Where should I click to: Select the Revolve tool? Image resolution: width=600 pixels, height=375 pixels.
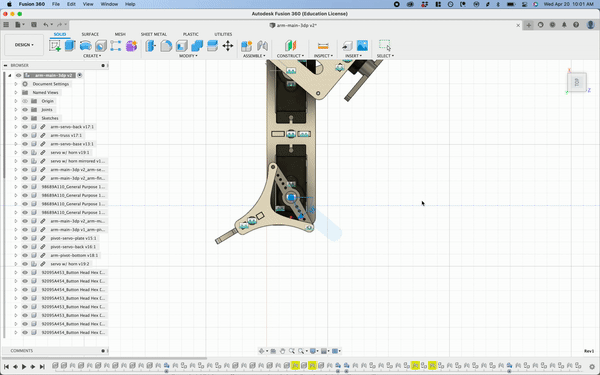coord(85,46)
